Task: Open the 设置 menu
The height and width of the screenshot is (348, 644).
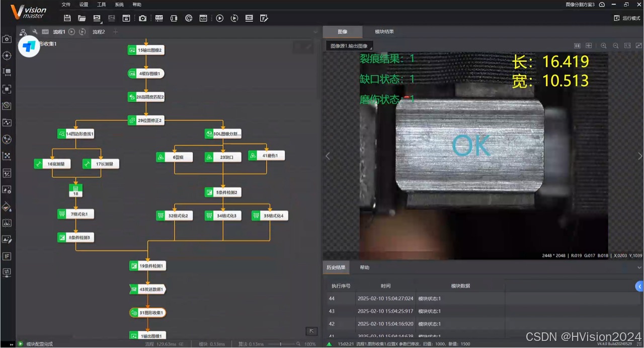Action: click(x=84, y=5)
